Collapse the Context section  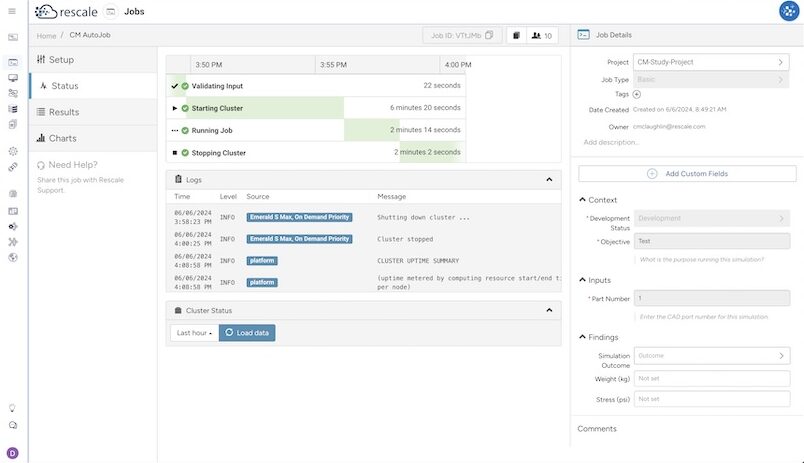tap(582, 199)
